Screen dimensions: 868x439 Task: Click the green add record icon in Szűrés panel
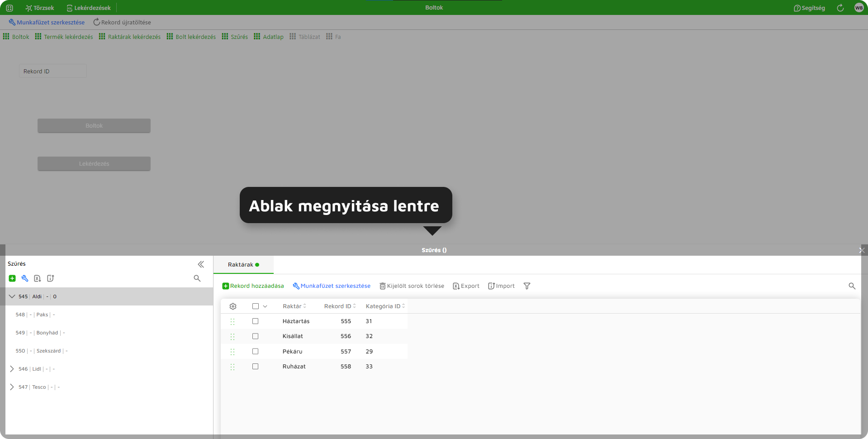12,278
